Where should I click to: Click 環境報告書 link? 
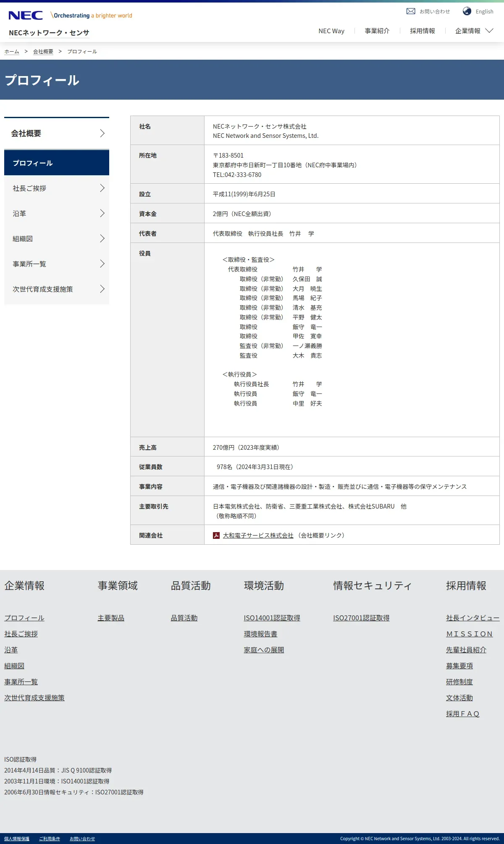260,633
